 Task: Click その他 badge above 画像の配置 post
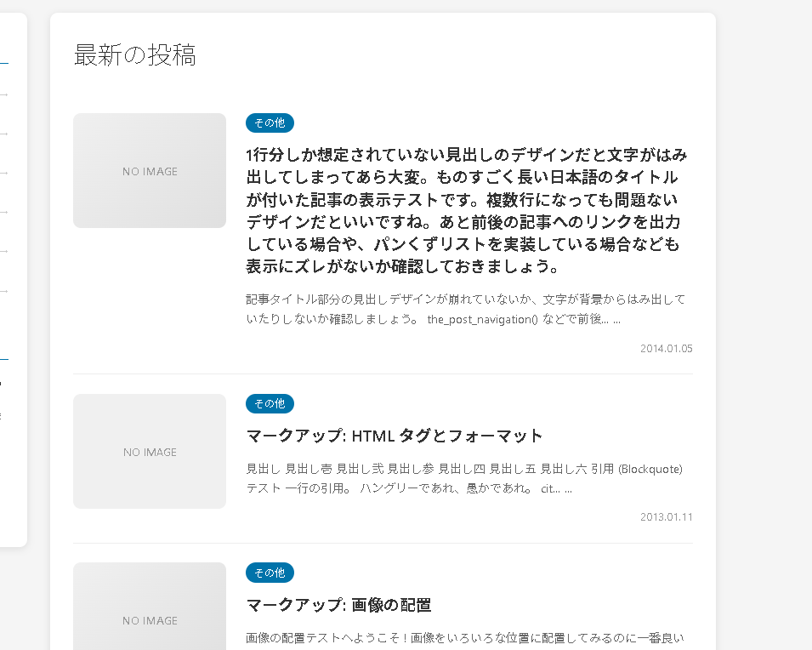tap(270, 573)
